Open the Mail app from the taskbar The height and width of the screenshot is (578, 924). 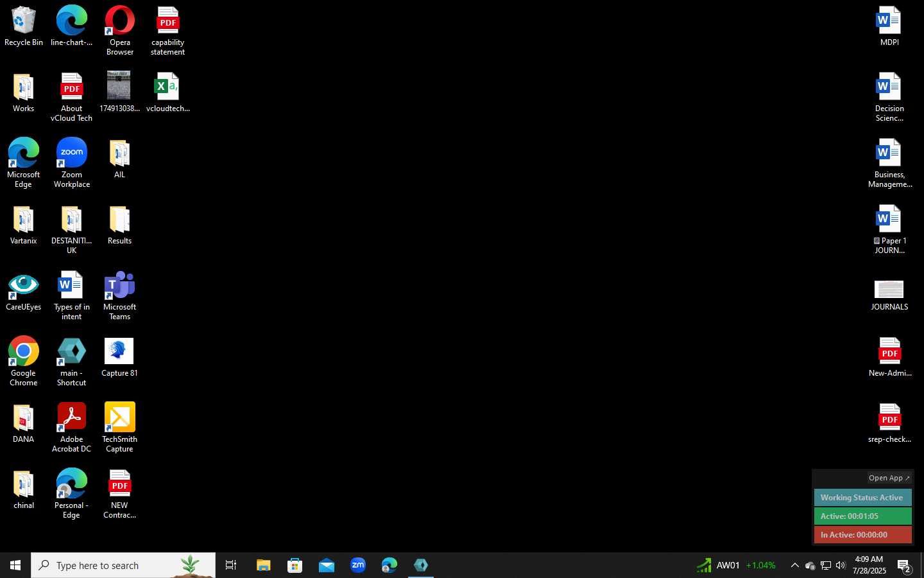point(326,565)
